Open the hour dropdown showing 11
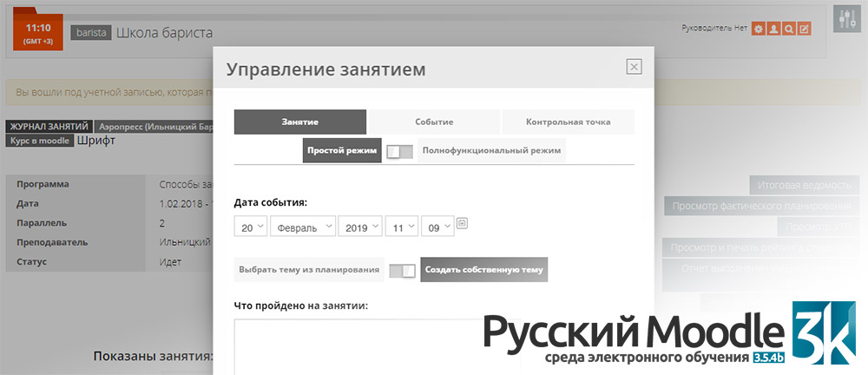Screen dimensions: 868x375 (x=402, y=226)
